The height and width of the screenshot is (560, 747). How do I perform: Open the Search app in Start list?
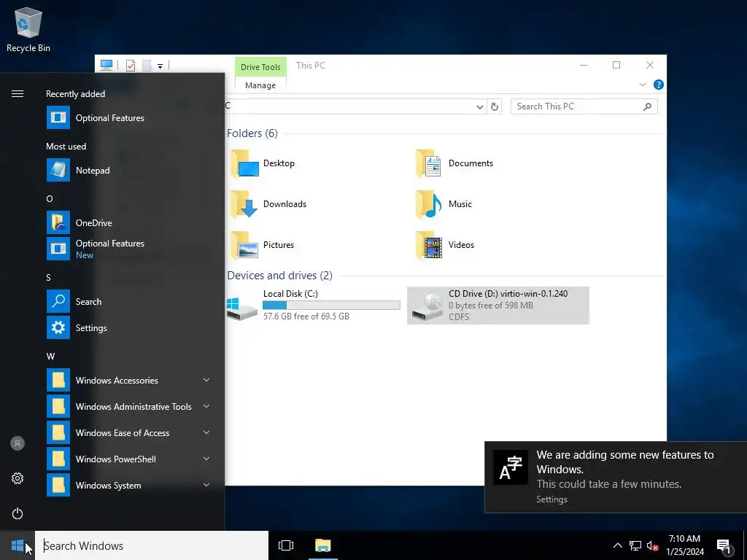coord(128,301)
